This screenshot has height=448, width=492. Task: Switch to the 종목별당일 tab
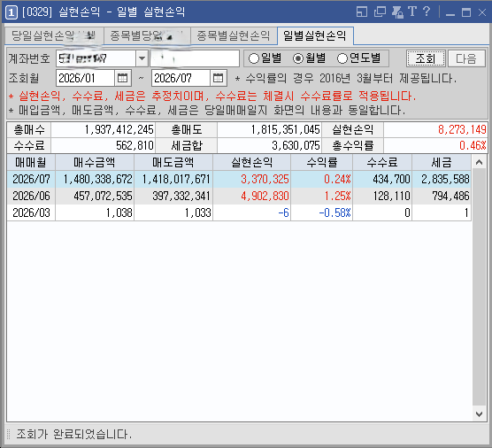coord(147,35)
